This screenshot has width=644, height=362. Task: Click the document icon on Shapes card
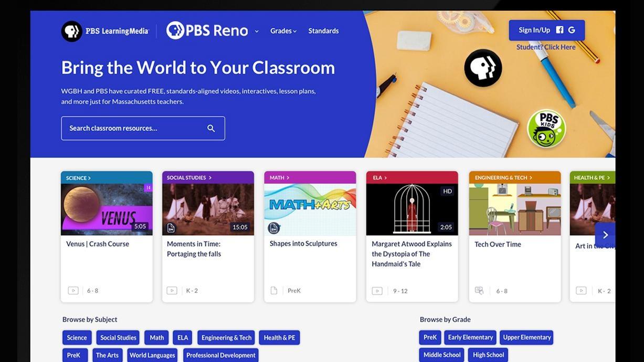[x=273, y=291]
